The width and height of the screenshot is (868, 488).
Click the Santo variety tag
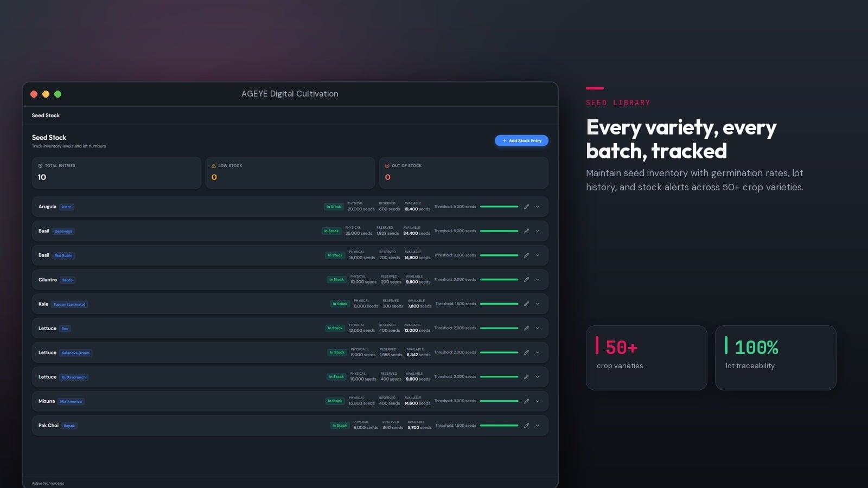point(67,280)
